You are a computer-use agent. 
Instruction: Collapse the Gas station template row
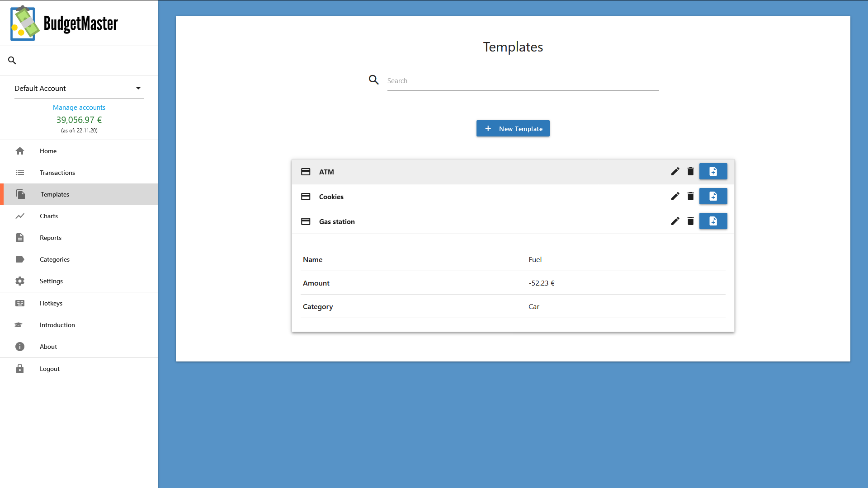tap(513, 221)
